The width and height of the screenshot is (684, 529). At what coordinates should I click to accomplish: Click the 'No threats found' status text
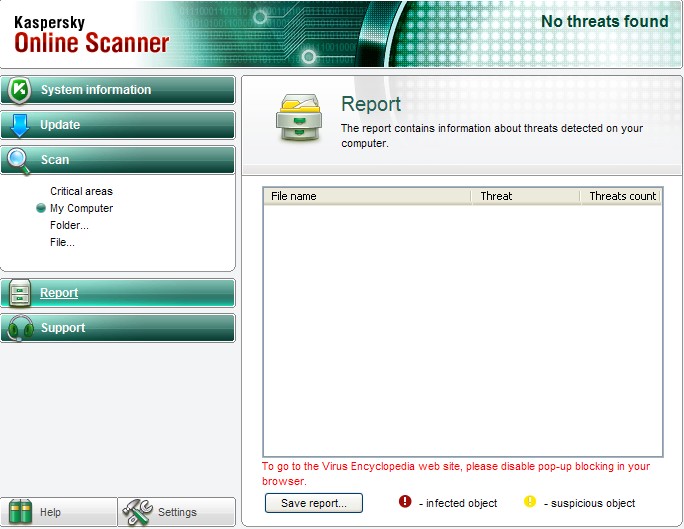coord(605,21)
